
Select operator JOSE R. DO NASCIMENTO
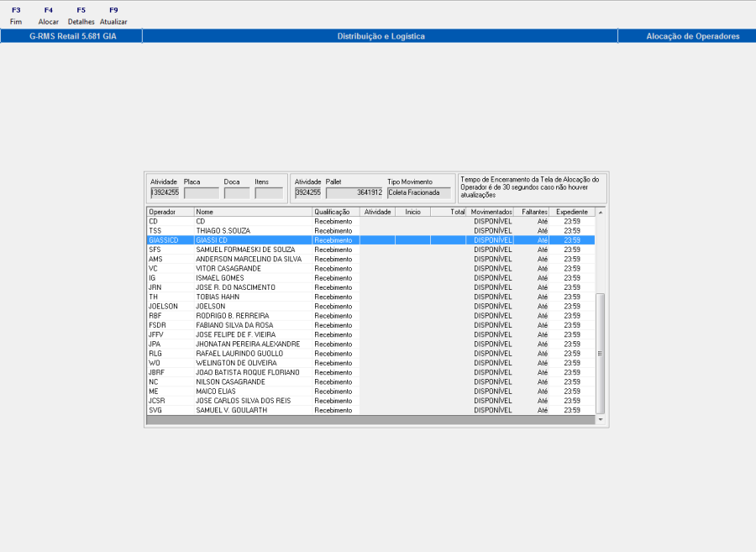(x=370, y=287)
